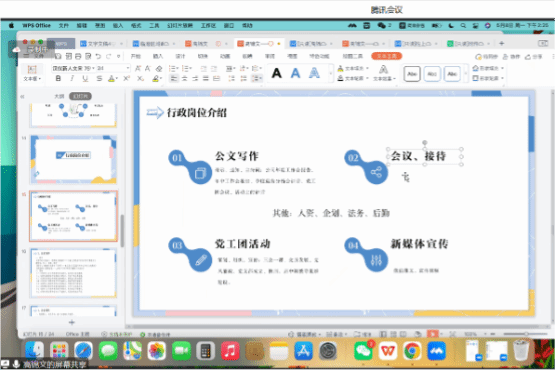556x370 pixels.
Task: Click the strikethrough icon
Action: (99, 78)
